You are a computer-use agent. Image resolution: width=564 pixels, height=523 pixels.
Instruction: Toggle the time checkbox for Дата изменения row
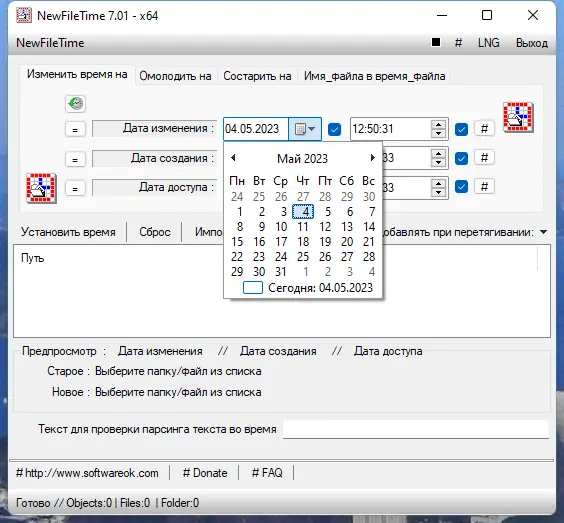pos(461,129)
